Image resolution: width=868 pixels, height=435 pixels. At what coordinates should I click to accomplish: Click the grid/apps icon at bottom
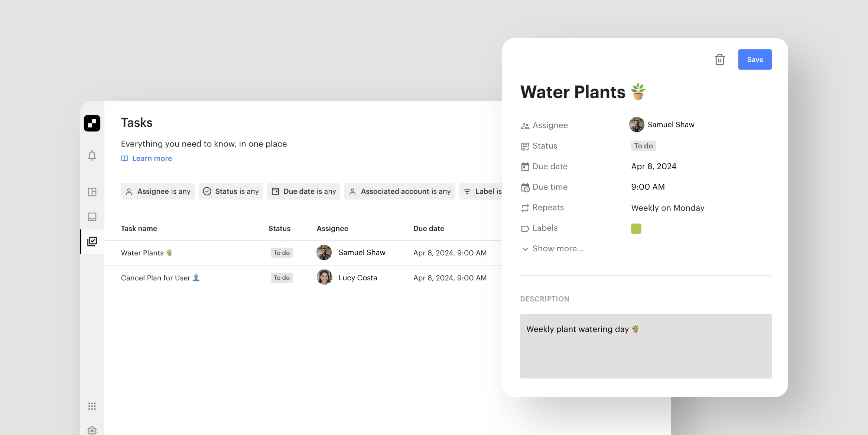tap(92, 406)
